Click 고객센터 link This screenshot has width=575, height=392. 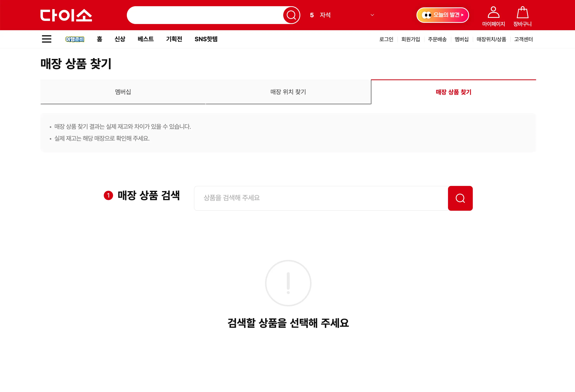523,39
